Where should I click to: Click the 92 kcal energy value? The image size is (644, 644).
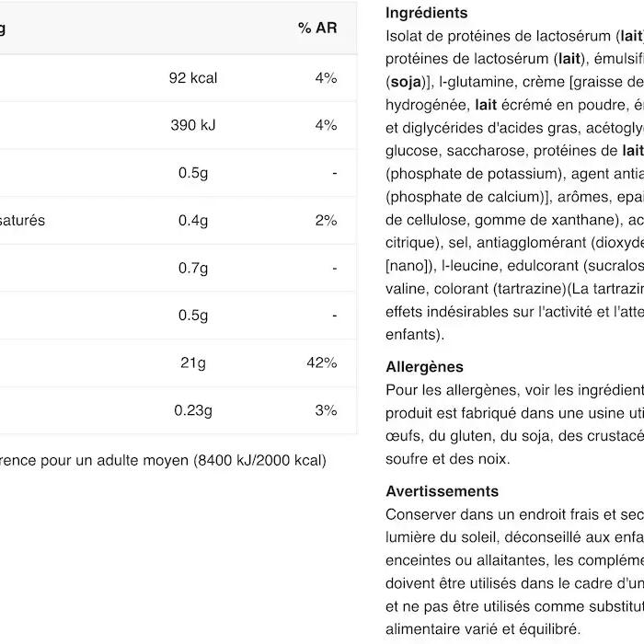[x=193, y=78]
